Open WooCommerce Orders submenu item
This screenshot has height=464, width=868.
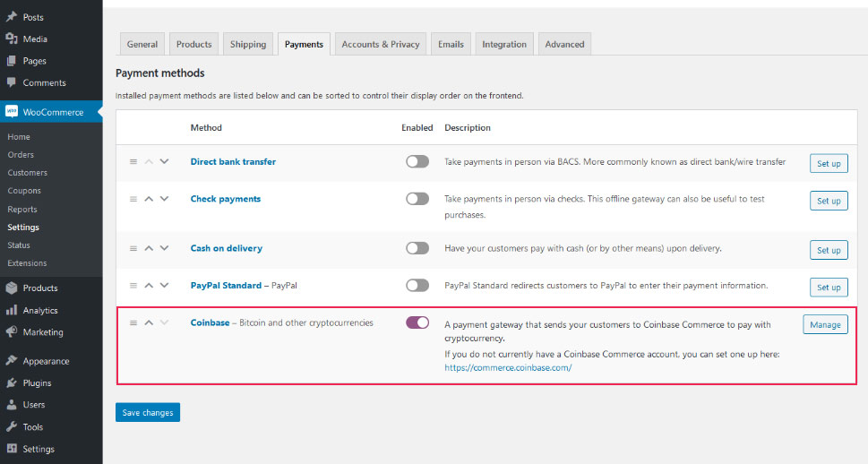21,154
